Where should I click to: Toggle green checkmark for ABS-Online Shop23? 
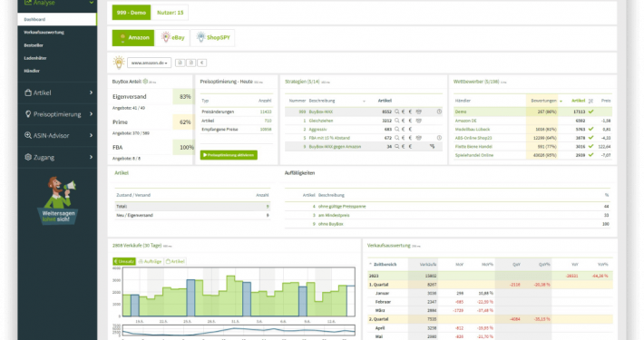point(590,138)
